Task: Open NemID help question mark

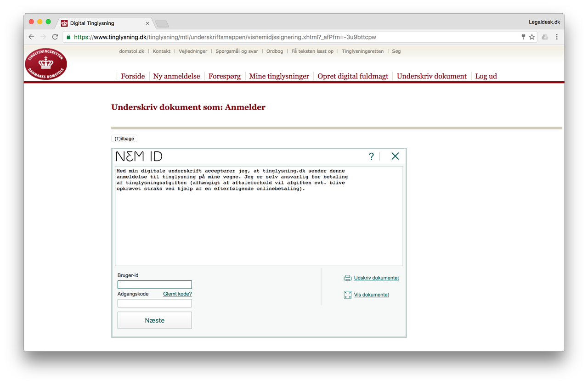Action: coord(371,156)
